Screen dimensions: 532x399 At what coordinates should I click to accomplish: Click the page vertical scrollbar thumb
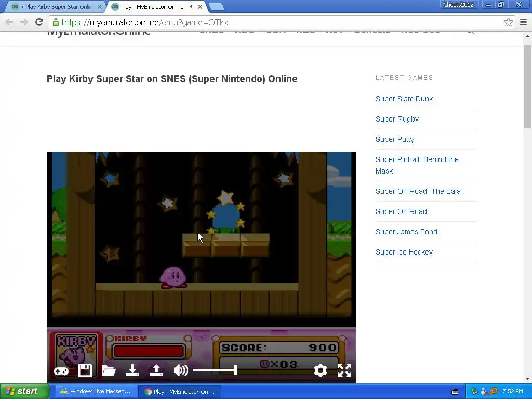(x=527, y=87)
